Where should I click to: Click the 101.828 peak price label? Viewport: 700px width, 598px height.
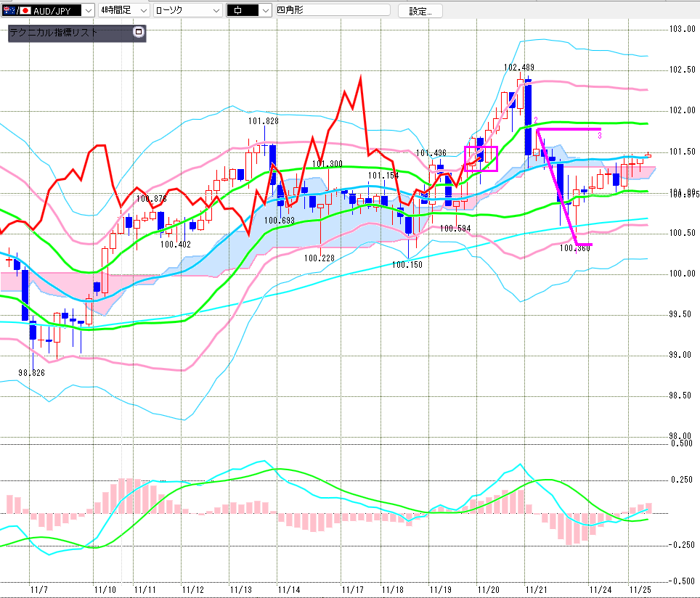(263, 121)
